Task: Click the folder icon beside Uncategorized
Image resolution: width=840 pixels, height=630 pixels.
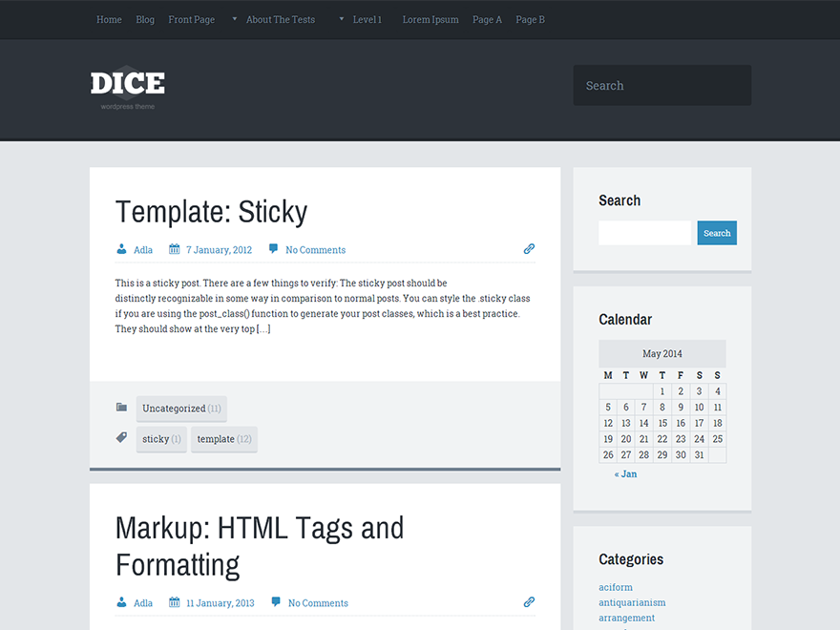Action: tap(121, 407)
